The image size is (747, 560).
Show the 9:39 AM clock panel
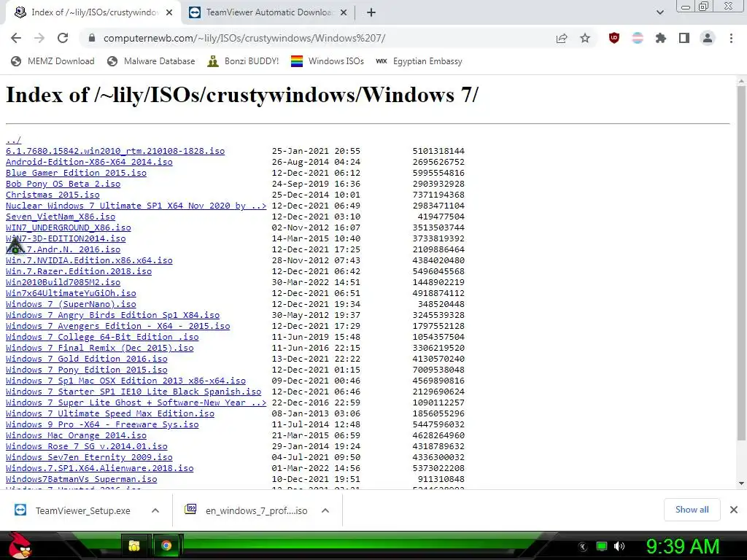(682, 546)
